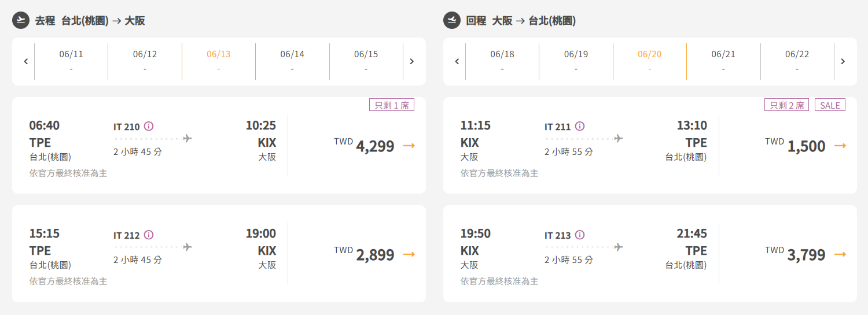Image resolution: width=868 pixels, height=315 pixels.
Task: Show earlier outbound dates before 06/11
Action: pyautogui.click(x=25, y=61)
